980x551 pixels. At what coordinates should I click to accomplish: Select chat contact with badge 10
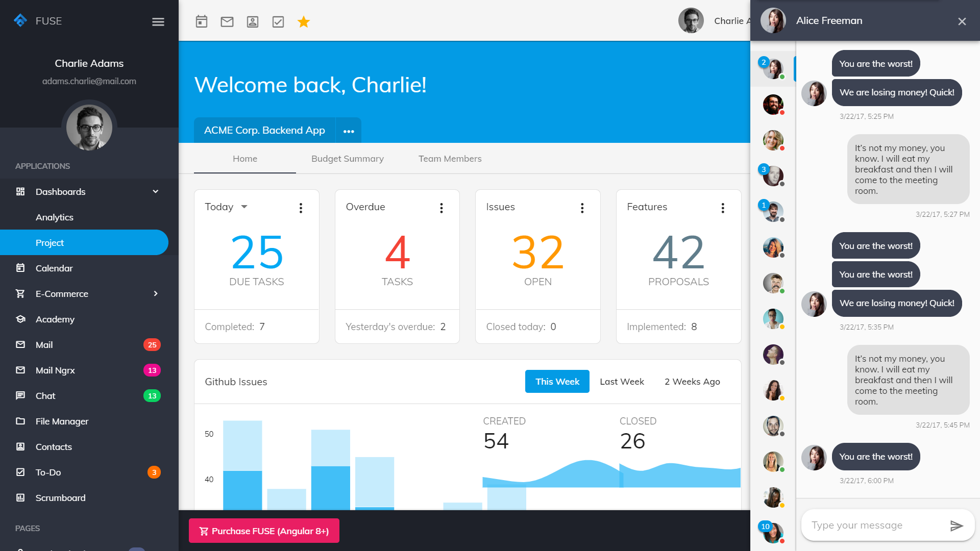pos(773,533)
